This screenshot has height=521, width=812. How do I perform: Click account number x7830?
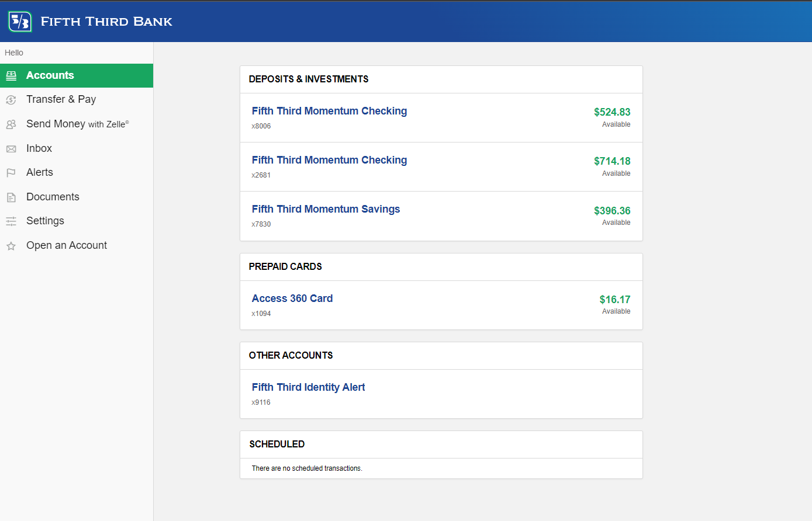(x=261, y=224)
